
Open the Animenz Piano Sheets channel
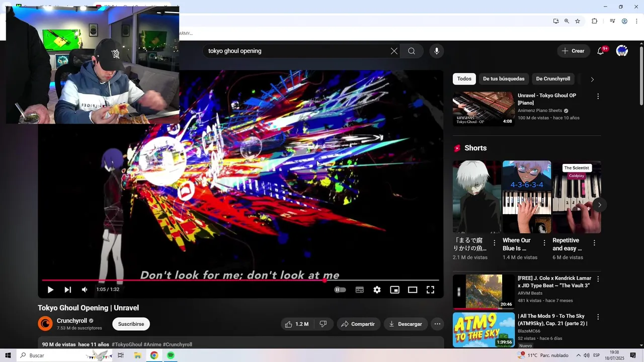[x=540, y=111]
